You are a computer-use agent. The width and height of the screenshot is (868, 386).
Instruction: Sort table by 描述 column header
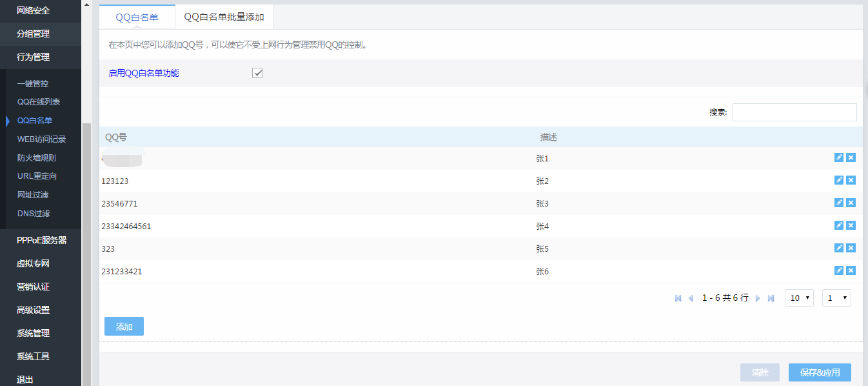click(548, 137)
